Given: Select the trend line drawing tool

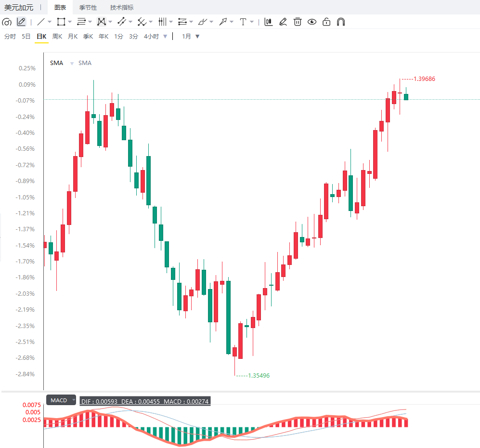Looking at the screenshot, I should [x=41, y=22].
